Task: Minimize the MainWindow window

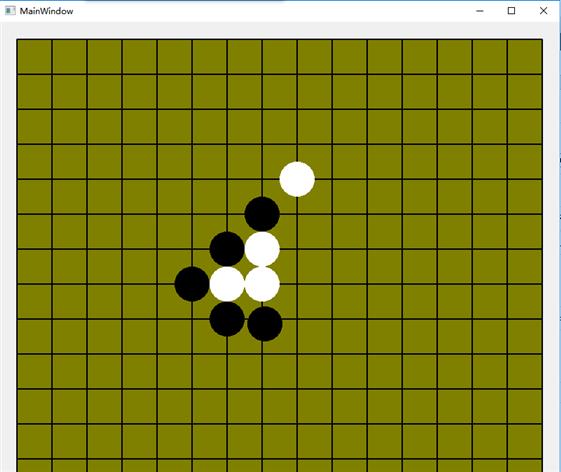Action: click(480, 11)
